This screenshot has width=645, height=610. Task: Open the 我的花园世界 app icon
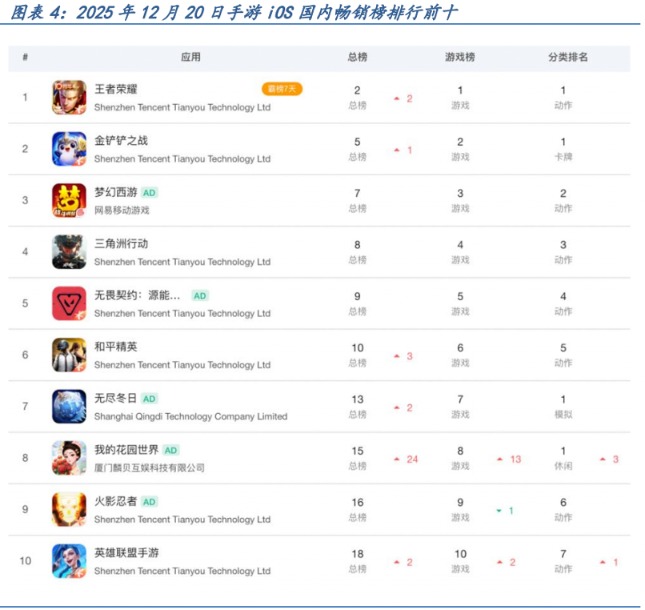69,458
